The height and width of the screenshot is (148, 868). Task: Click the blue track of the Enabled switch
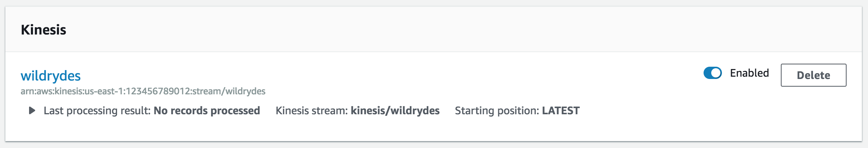(x=707, y=73)
